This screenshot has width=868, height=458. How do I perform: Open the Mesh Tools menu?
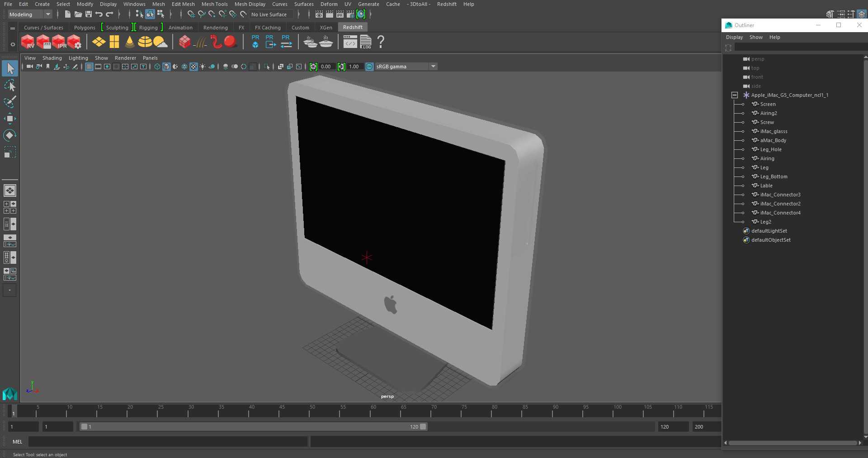[215, 4]
